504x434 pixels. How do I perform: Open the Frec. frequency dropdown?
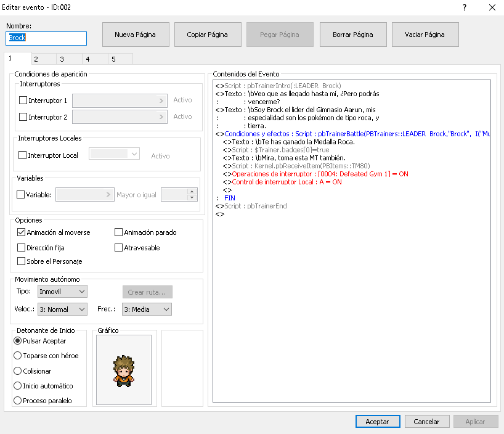tap(147, 309)
